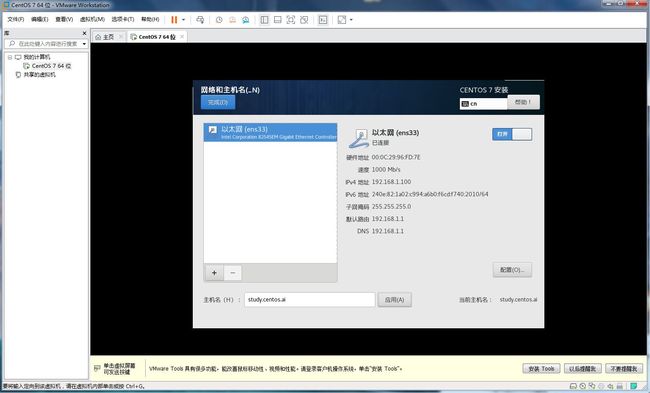Click the unity mode icon
650x393 pixels.
(304, 20)
